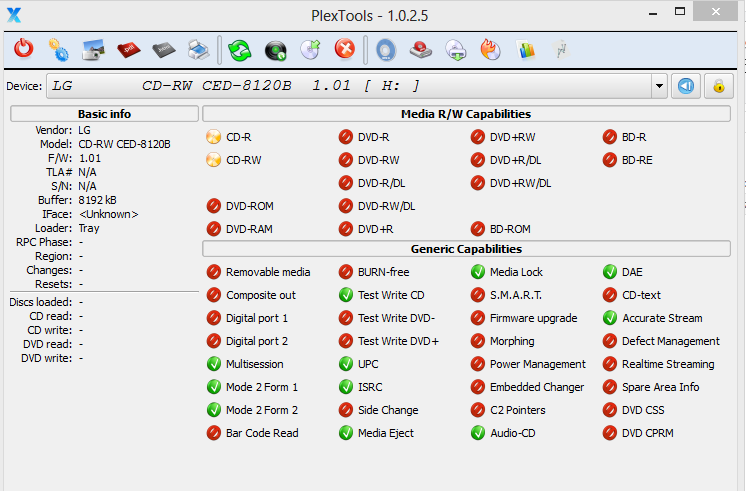The image size is (746, 491).
Task: Click the grayed-out tools icon in the toolbar
Action: coord(561,49)
